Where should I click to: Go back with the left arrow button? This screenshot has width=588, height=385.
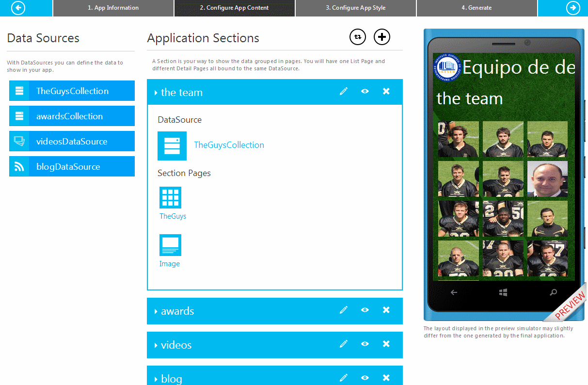(18, 8)
